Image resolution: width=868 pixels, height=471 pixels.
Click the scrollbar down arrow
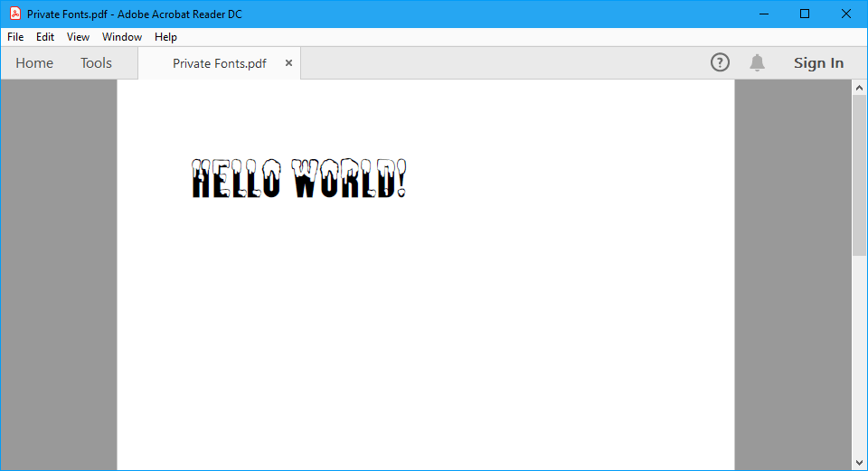[x=859, y=462]
